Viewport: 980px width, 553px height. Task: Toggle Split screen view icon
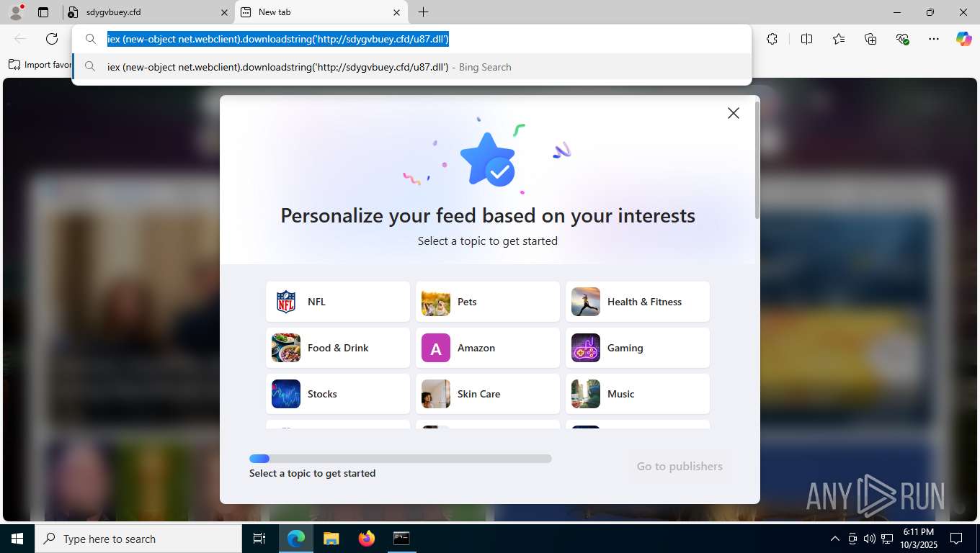(x=806, y=39)
